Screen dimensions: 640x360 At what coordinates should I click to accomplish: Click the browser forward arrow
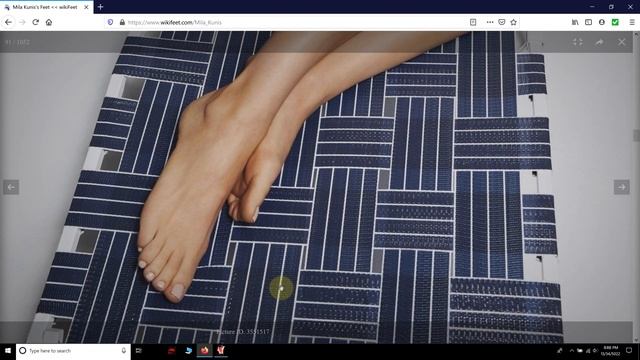pos(22,22)
